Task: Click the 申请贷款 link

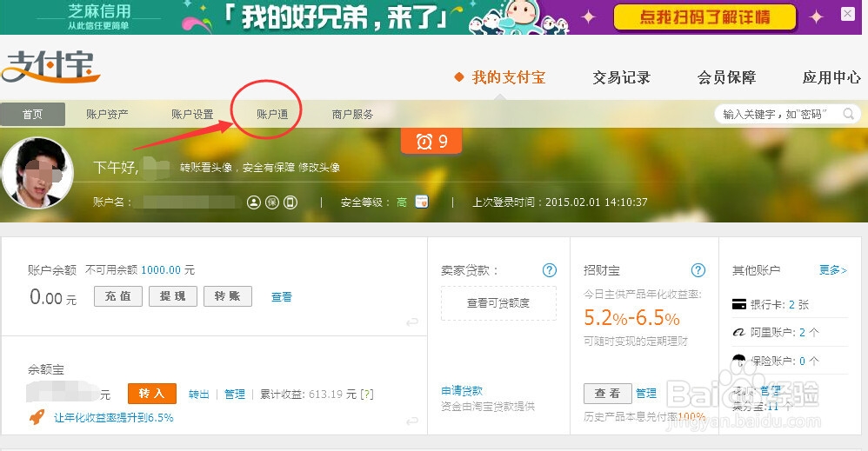Action: 462,391
